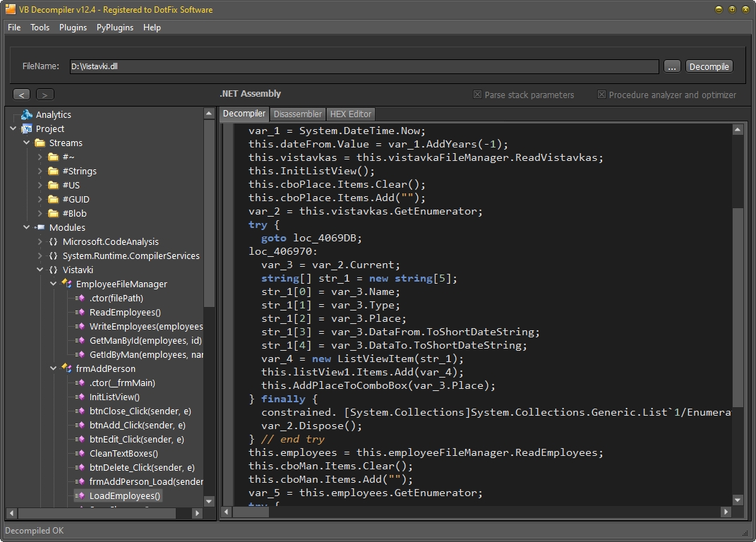Collapse the Streams node
Viewport: 756px width, 542px height.
[27, 143]
